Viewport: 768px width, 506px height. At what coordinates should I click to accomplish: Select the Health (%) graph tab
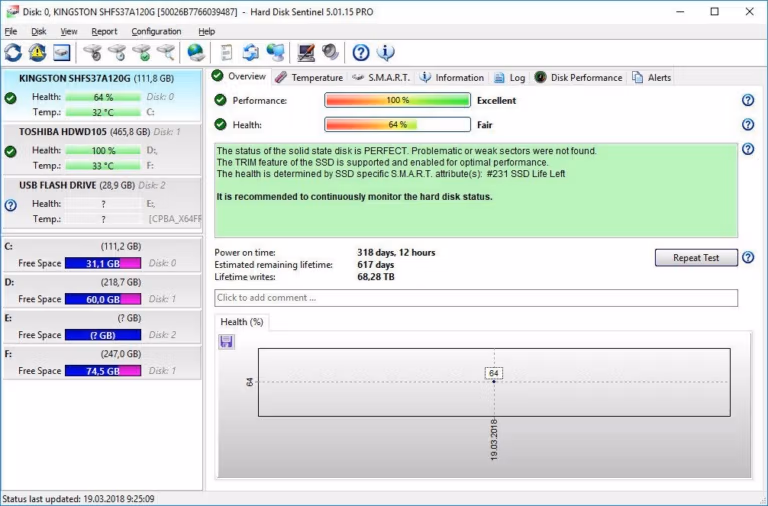(x=241, y=322)
